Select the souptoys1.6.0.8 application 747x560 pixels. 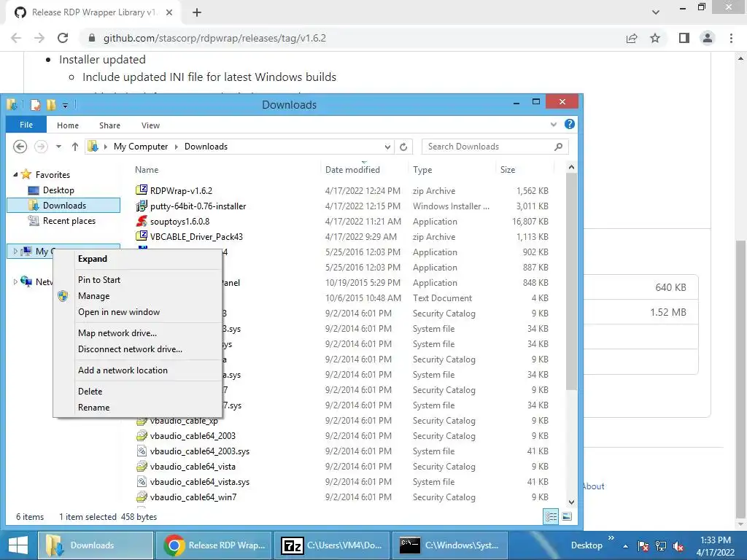[179, 221]
